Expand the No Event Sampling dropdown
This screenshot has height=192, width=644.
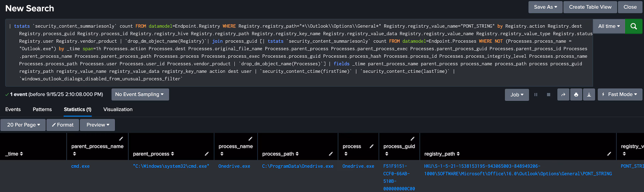tap(140, 94)
